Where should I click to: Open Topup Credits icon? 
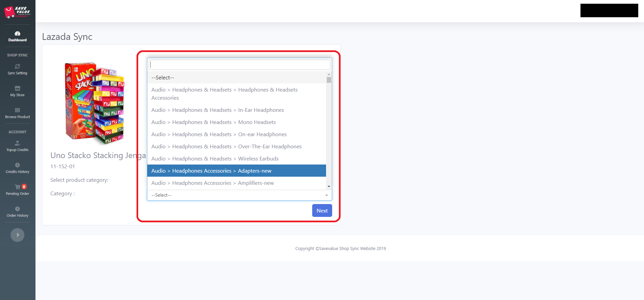click(18, 143)
